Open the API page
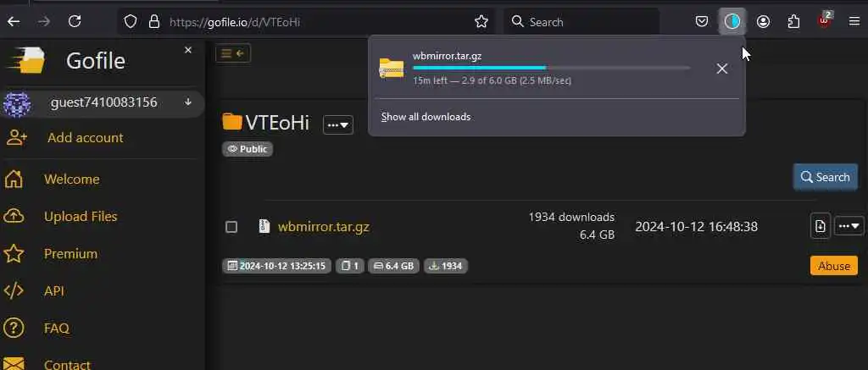868x370 pixels. (54, 291)
